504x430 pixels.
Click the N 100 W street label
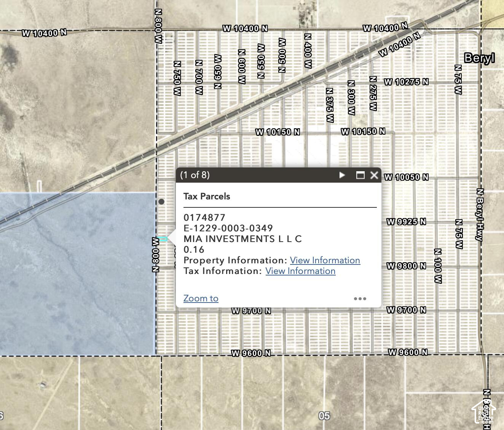coord(438,266)
